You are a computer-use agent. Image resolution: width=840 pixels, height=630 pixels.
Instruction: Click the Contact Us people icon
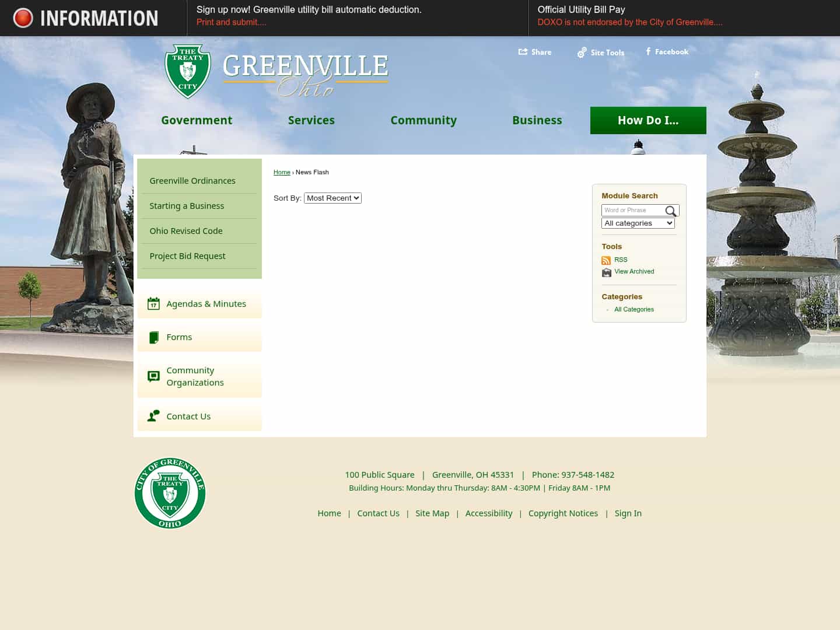(x=153, y=415)
